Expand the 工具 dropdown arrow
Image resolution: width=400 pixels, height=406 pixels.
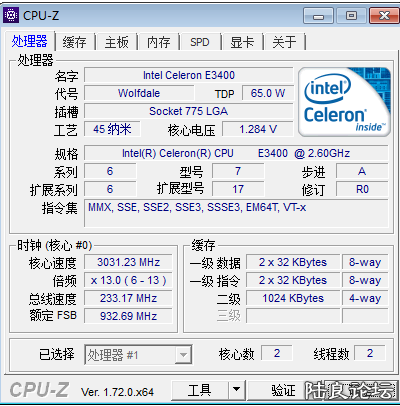click(x=237, y=390)
